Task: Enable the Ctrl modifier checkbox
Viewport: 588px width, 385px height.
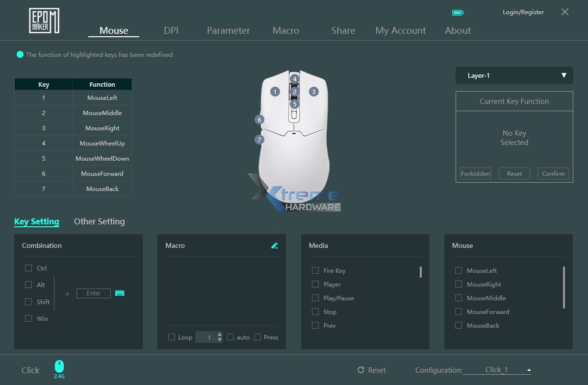Action: 28,268
